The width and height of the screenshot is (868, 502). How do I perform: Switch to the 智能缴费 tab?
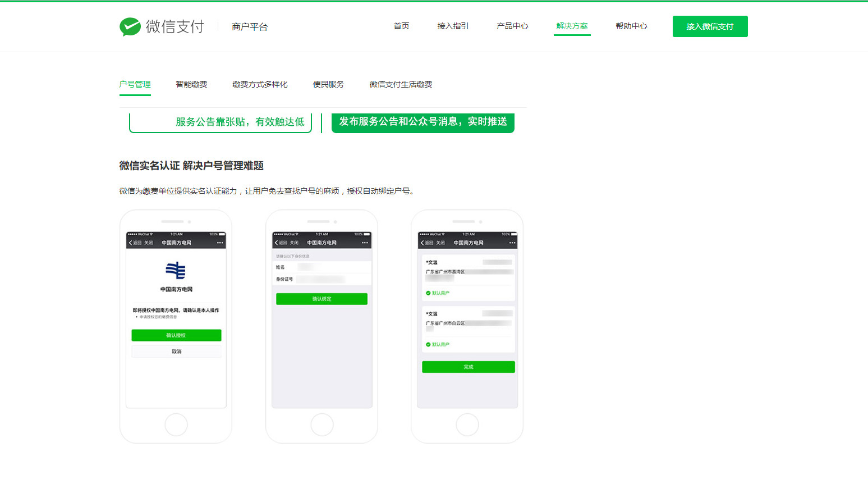pyautogui.click(x=191, y=84)
